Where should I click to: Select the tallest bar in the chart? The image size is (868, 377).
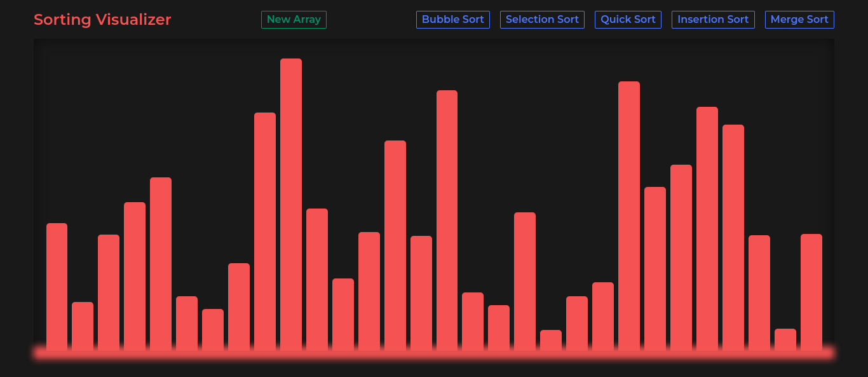291,205
